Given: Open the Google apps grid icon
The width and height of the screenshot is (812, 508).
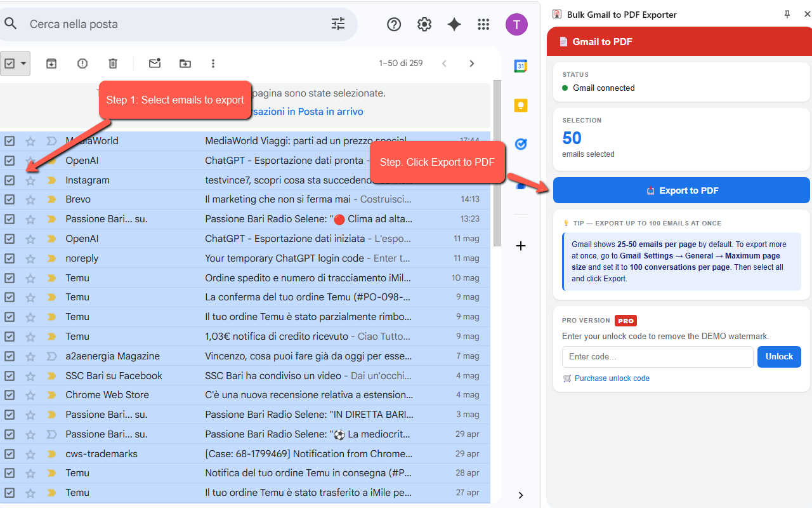Looking at the screenshot, I should point(483,24).
